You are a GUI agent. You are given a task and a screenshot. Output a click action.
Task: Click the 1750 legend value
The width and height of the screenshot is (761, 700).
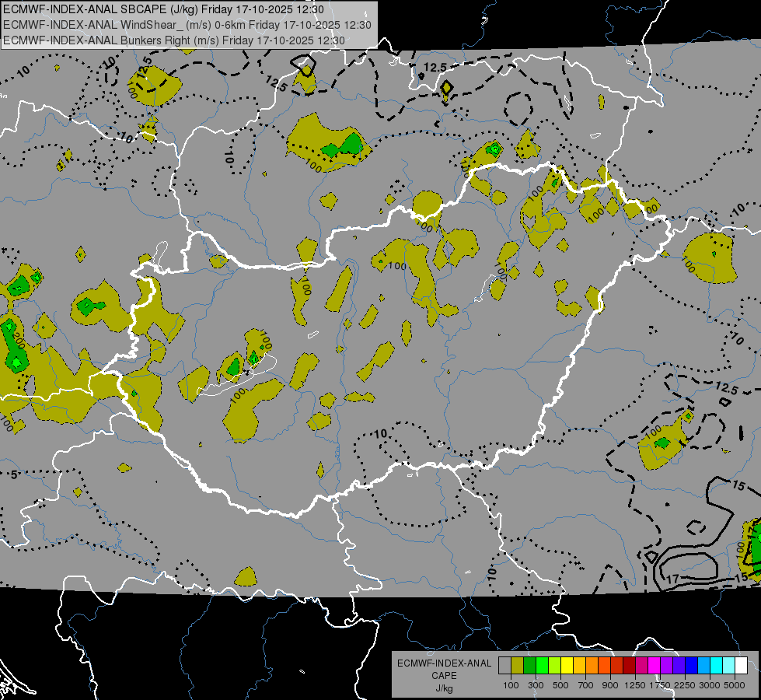[660, 685]
